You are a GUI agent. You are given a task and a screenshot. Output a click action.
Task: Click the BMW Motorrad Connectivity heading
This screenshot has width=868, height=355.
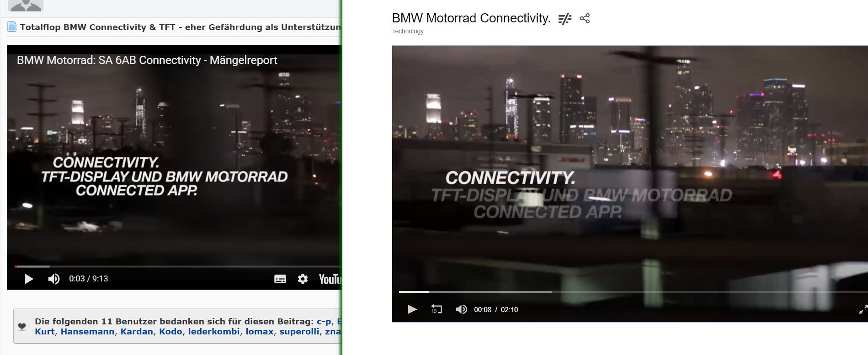coord(471,18)
